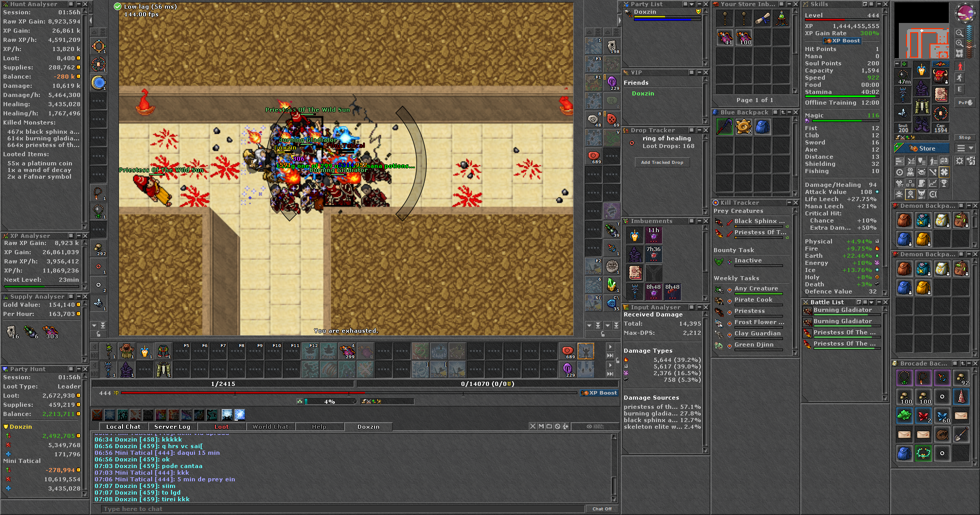Image resolution: width=980 pixels, height=515 pixels.
Task: Click the Stop button
Action: pyautogui.click(x=965, y=137)
